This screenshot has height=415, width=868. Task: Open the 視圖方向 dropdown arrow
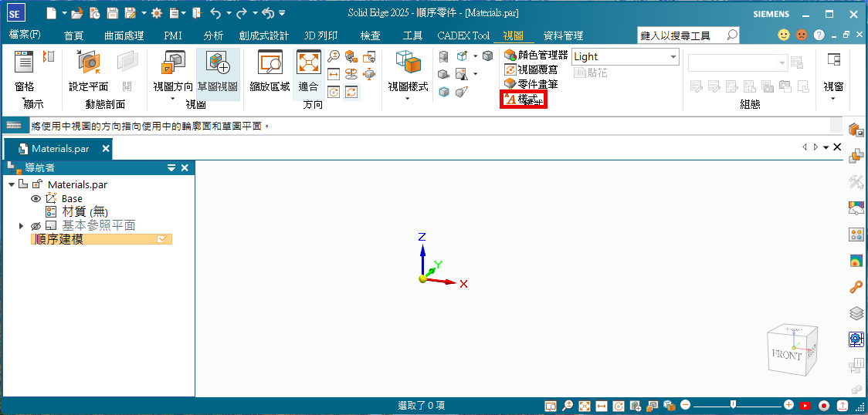pyautogui.click(x=173, y=99)
